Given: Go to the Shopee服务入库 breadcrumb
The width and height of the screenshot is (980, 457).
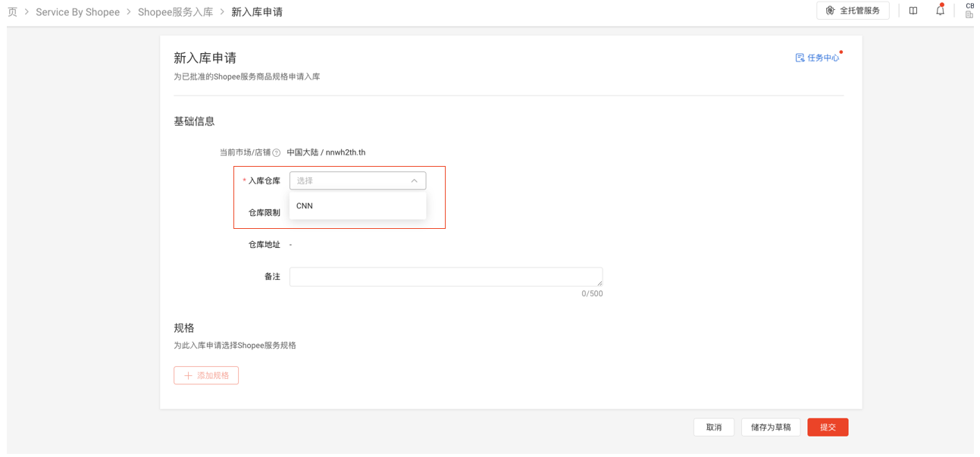Looking at the screenshot, I should [175, 12].
